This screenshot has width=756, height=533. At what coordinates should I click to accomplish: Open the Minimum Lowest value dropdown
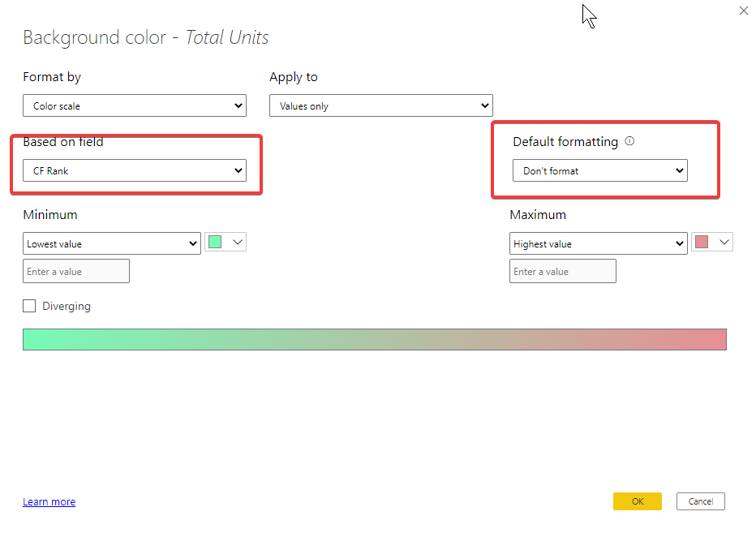112,243
